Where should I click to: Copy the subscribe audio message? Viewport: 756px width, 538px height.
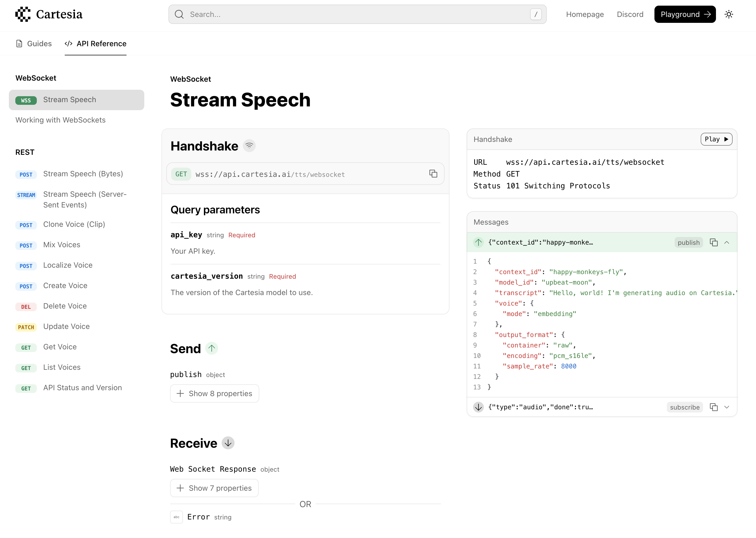pos(714,407)
